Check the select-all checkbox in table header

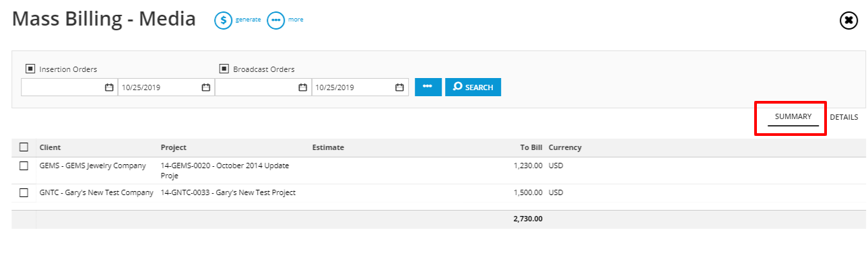(24, 147)
